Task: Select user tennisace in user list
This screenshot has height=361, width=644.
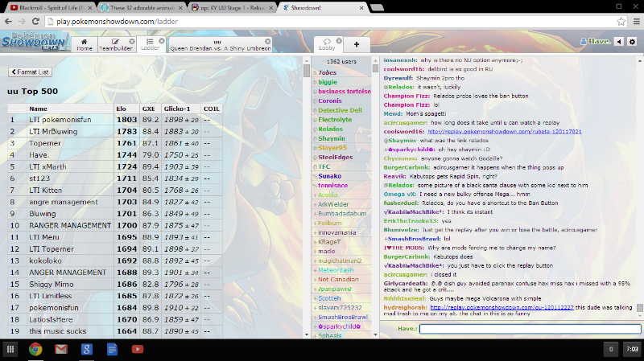Action: [332, 186]
